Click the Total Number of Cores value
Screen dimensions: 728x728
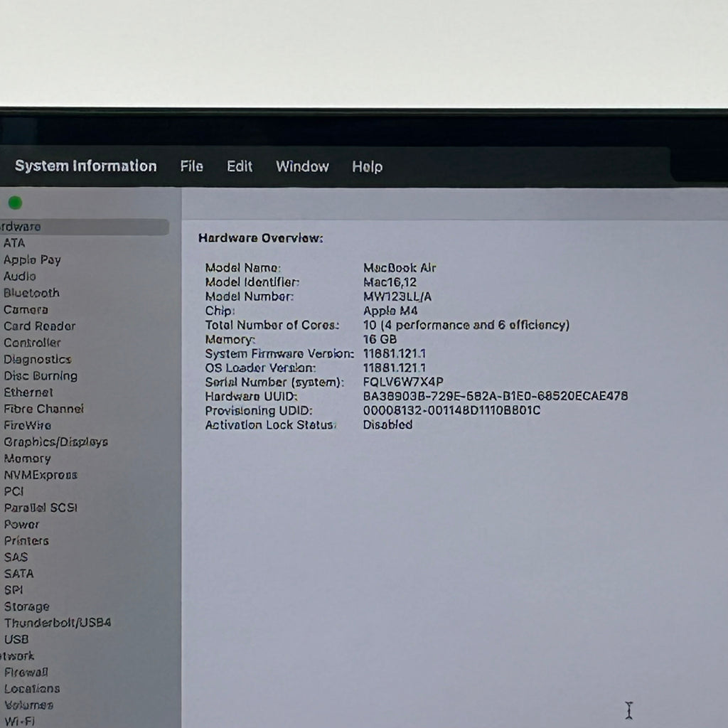pos(466,325)
